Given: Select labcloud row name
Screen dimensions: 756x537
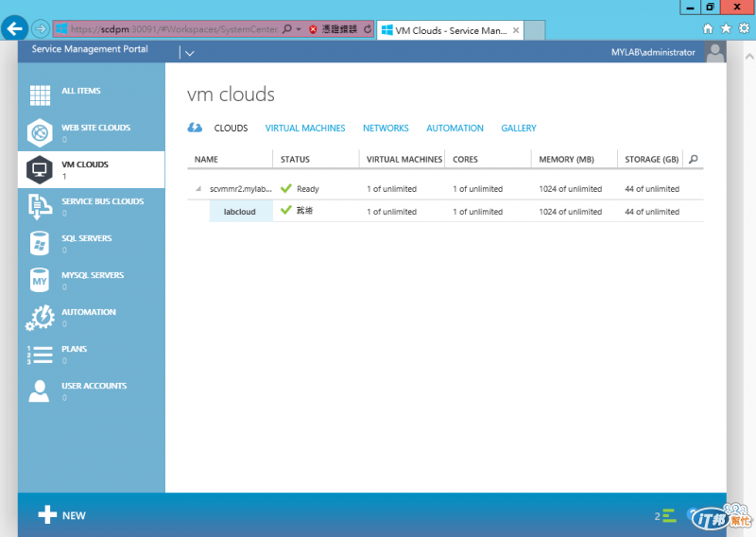Looking at the screenshot, I should [x=240, y=212].
